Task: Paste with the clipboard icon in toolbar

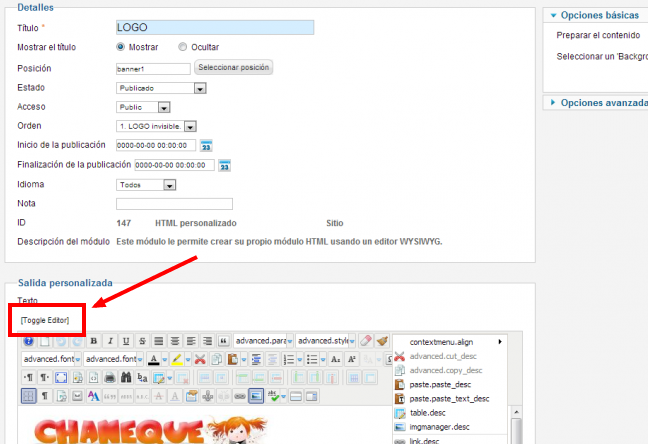Action: (x=232, y=359)
